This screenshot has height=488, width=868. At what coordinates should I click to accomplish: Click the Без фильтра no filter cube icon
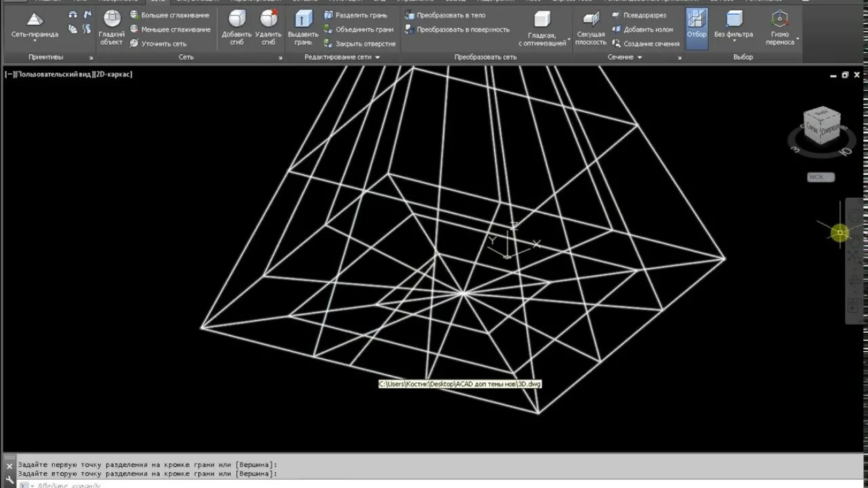coord(734,19)
